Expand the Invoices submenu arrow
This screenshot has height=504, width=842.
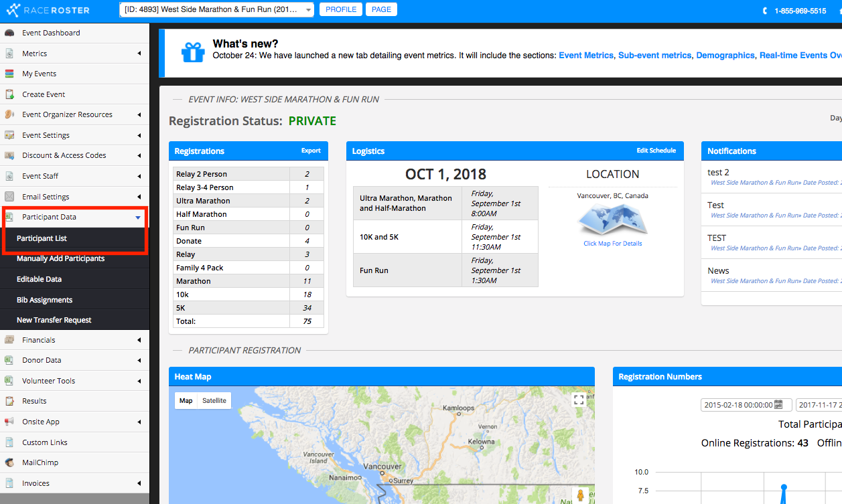pyautogui.click(x=139, y=483)
